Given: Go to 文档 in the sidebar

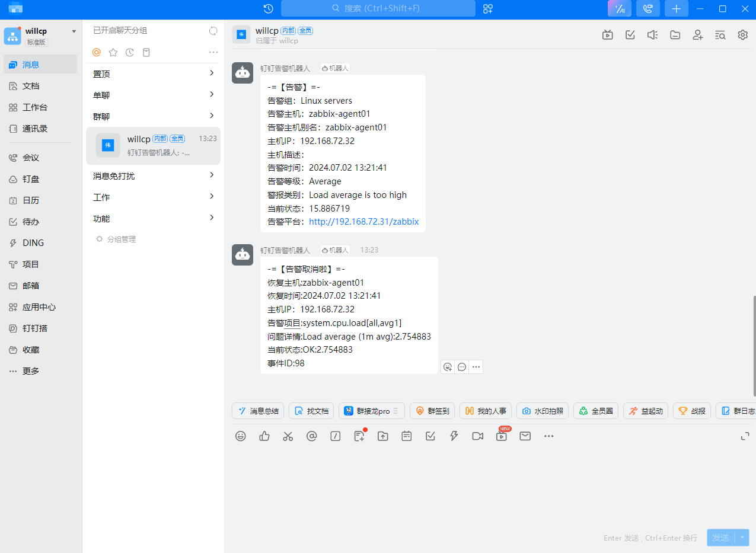Looking at the screenshot, I should 40,86.
